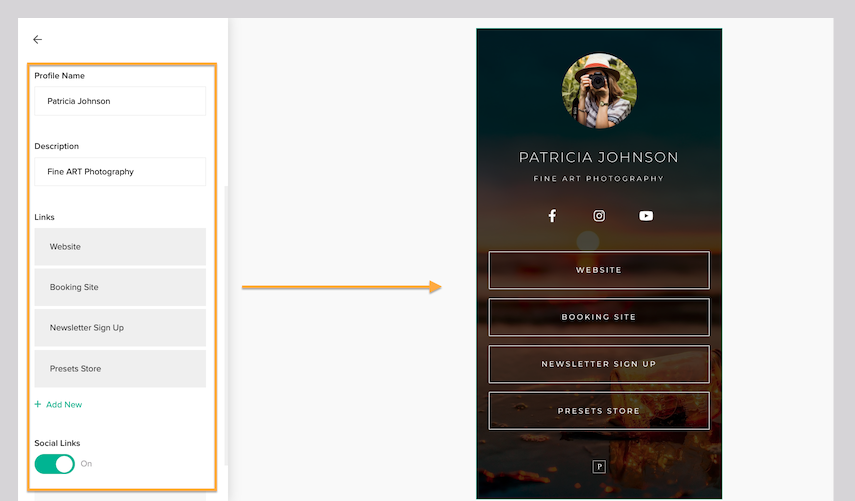Click the sidebar vertical scrollbar
This screenshot has width=855, height=501.
[x=226, y=325]
